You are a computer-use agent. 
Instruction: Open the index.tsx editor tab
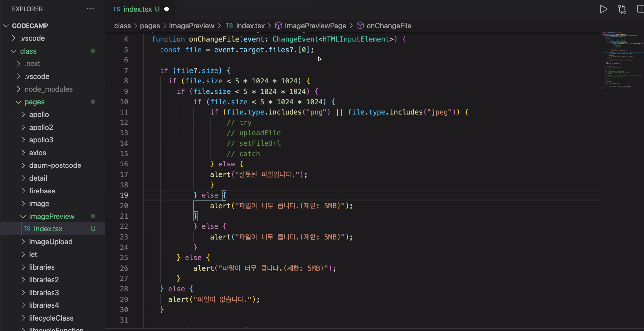(x=137, y=9)
